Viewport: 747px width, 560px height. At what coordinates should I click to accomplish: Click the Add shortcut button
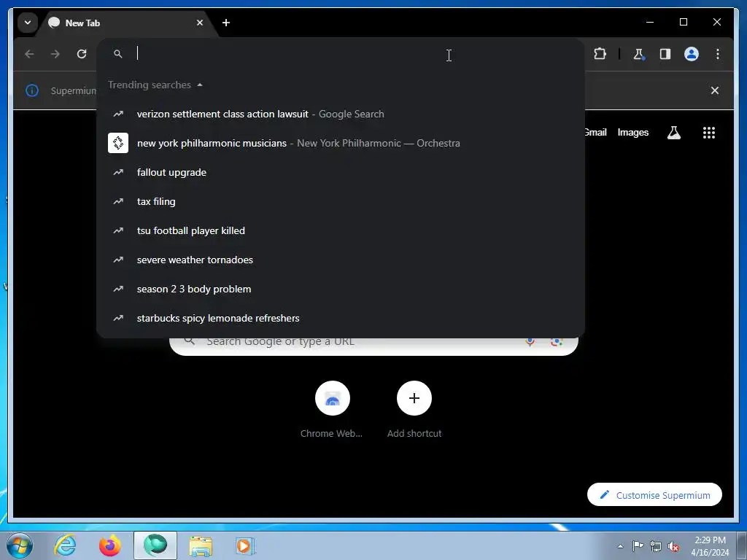coord(414,410)
